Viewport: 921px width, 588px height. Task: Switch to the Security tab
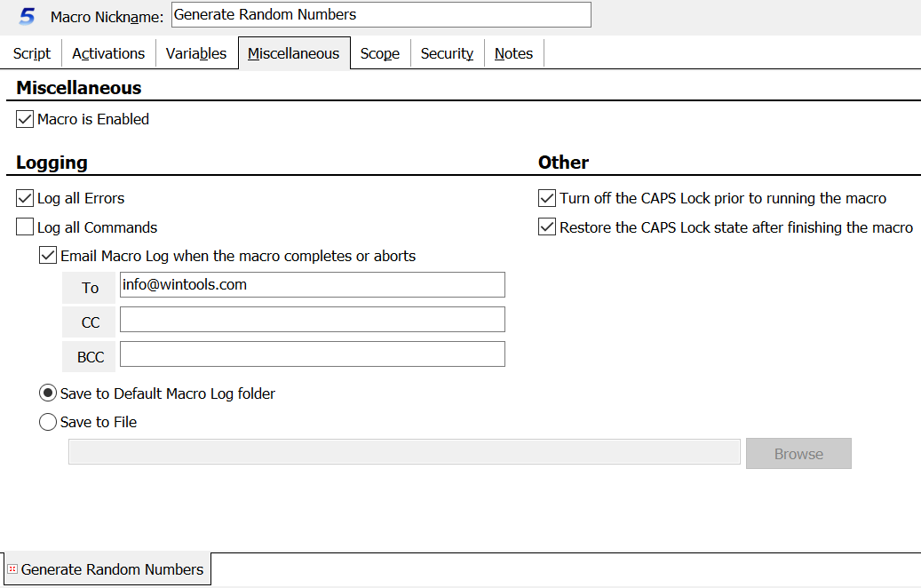447,53
